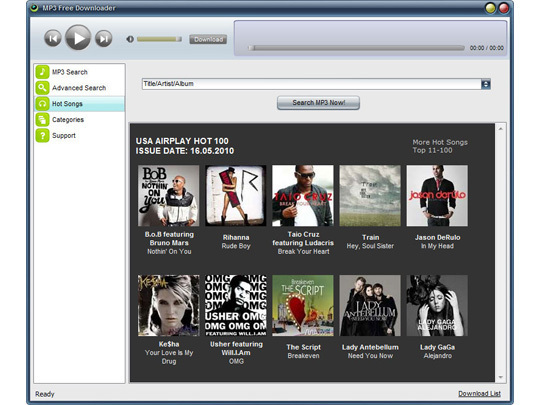Click the Need You Now song title
Screen dimensions: 540x405
(x=370, y=356)
